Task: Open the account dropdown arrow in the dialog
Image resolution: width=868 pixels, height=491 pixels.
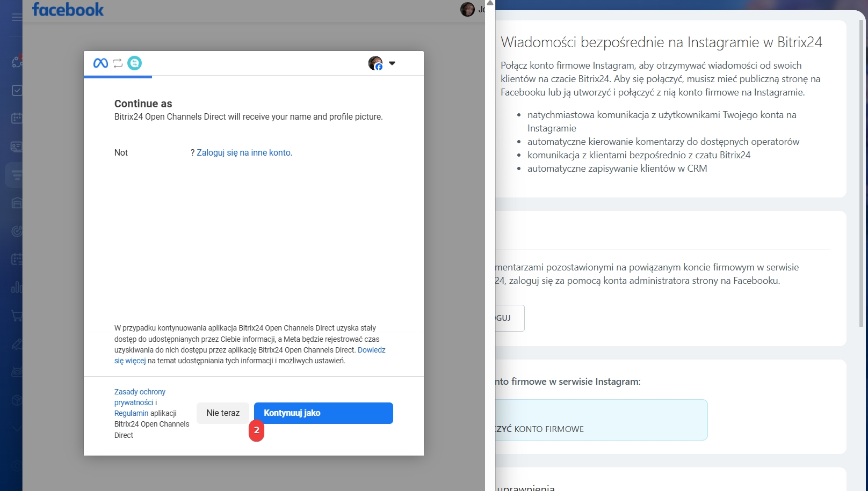Action: [392, 63]
